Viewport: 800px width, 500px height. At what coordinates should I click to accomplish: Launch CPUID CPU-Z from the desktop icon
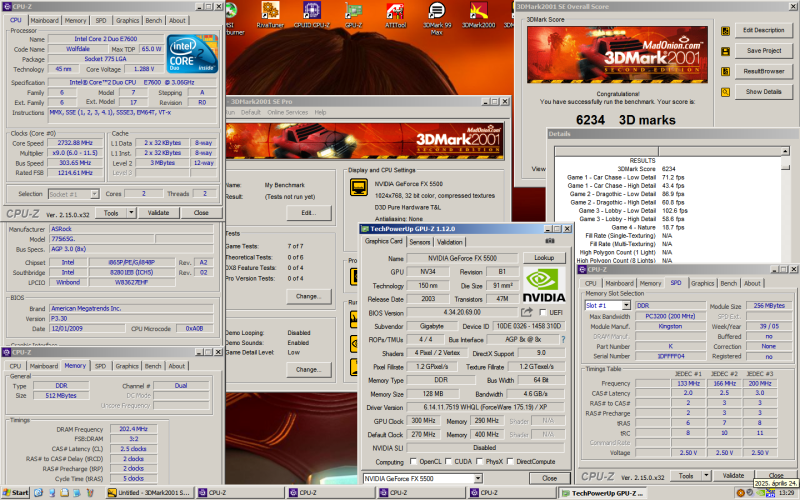pyautogui.click(x=311, y=14)
